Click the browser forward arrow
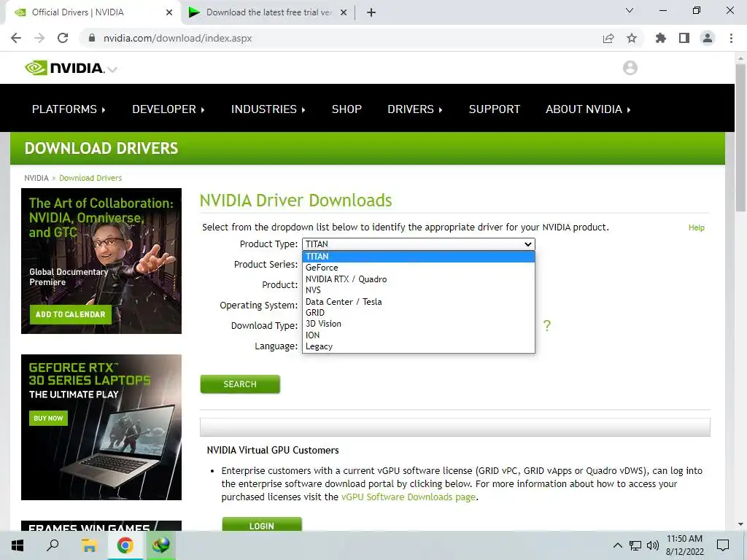747x560 pixels. pyautogui.click(x=39, y=38)
